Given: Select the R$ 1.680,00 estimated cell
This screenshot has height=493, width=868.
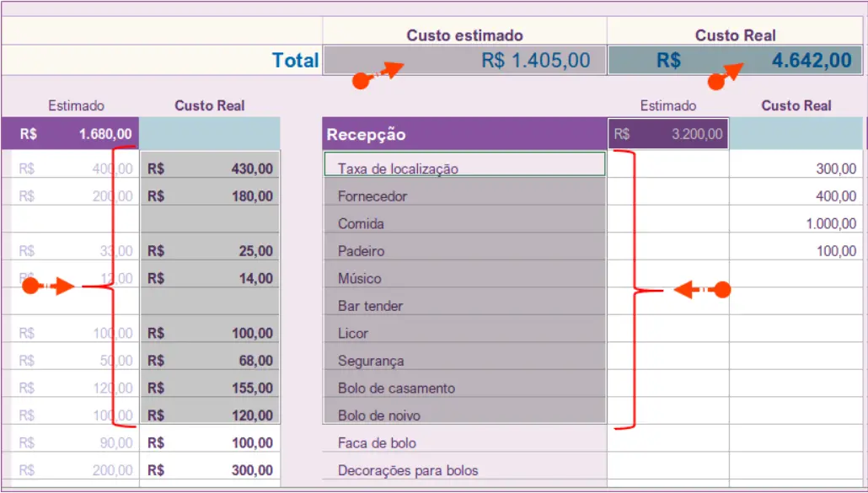Looking at the screenshot, I should tap(70, 133).
